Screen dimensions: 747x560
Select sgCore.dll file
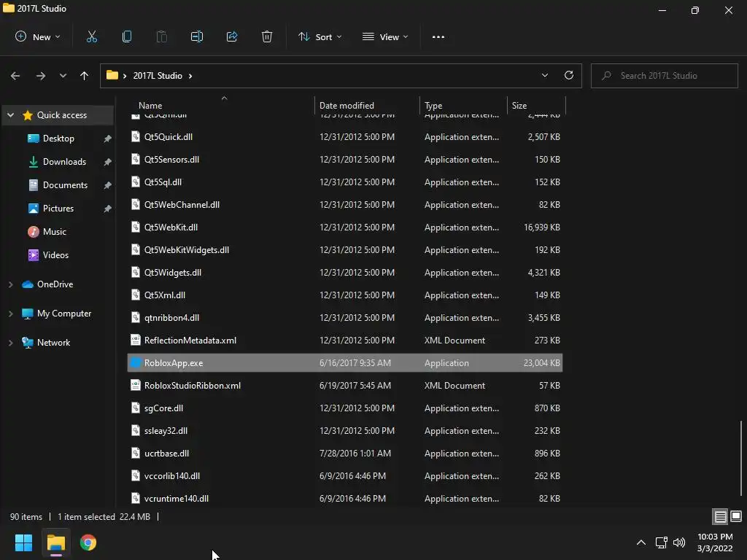345,408
